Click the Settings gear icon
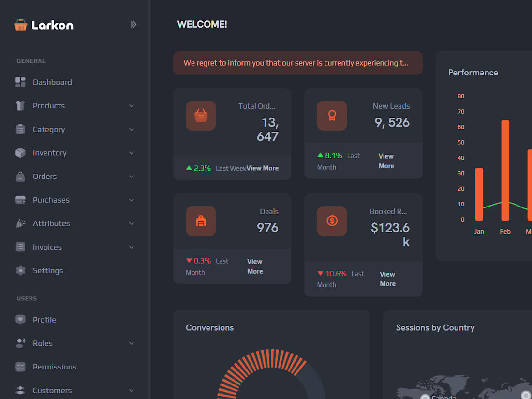This screenshot has width=532, height=399. pyautogui.click(x=20, y=270)
